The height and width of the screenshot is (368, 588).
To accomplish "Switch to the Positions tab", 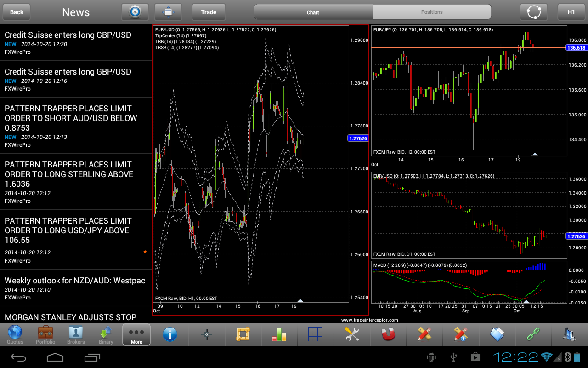I will (432, 12).
